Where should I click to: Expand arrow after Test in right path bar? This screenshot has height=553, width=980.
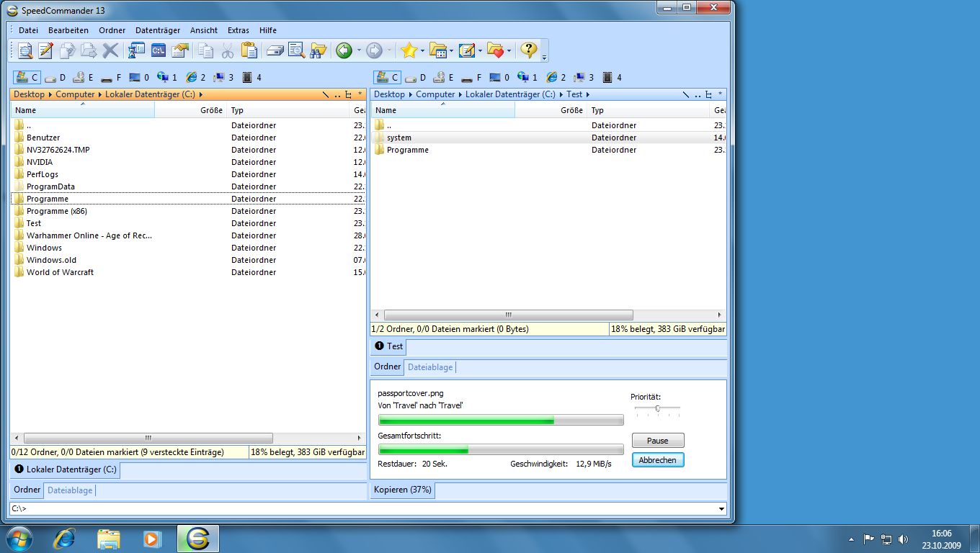point(588,94)
